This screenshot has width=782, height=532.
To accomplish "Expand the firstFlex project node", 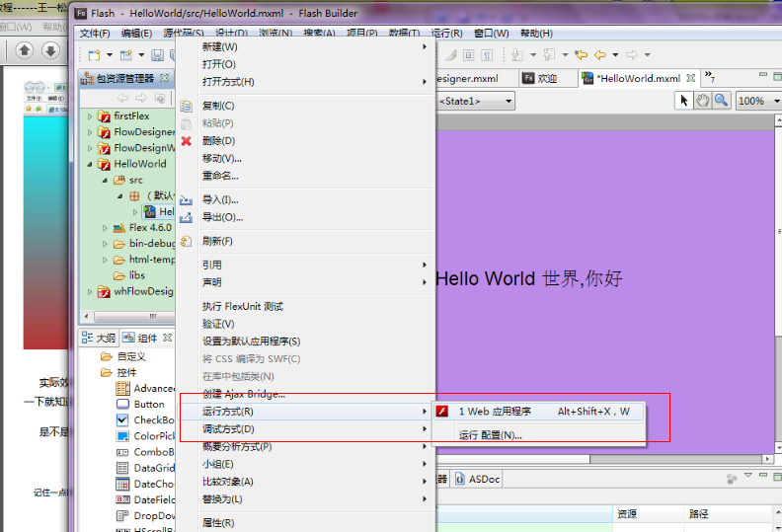I will (x=90, y=116).
